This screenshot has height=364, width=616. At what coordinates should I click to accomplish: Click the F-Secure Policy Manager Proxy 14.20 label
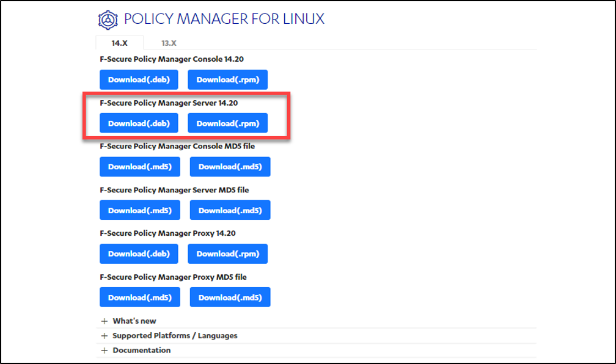167,233
